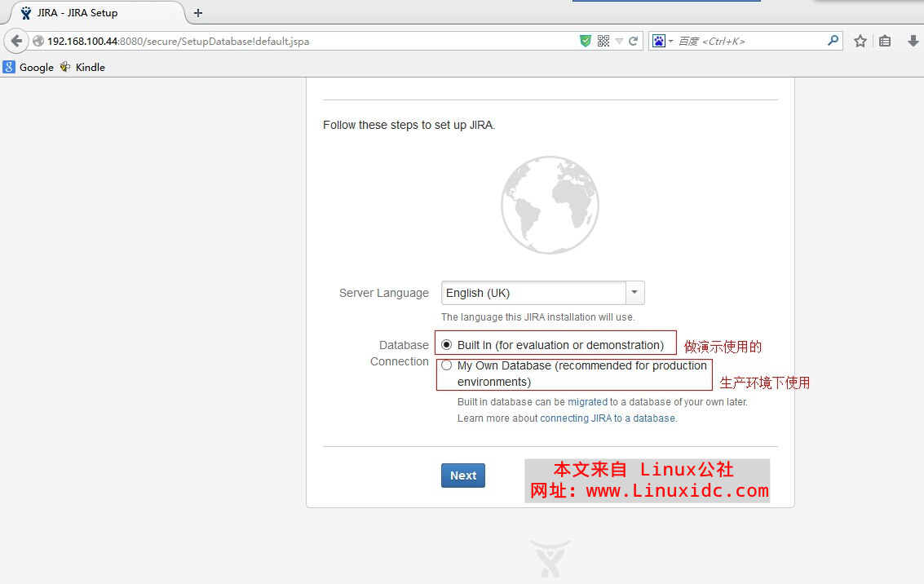The width and height of the screenshot is (924, 584).
Task: Click the green shield security icon
Action: pyautogui.click(x=584, y=40)
